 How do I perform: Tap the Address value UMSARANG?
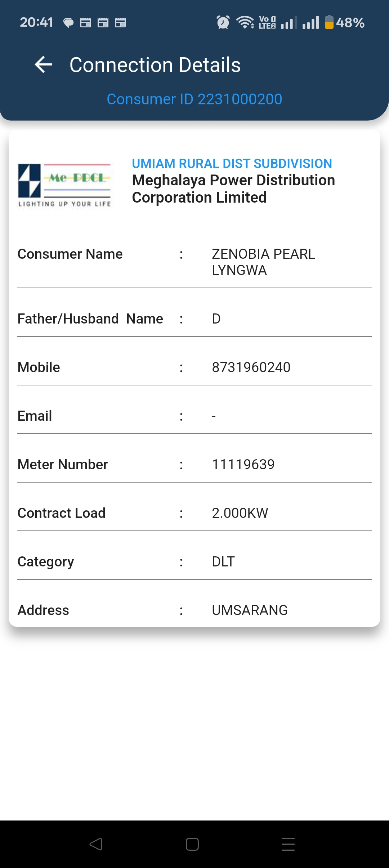point(250,610)
